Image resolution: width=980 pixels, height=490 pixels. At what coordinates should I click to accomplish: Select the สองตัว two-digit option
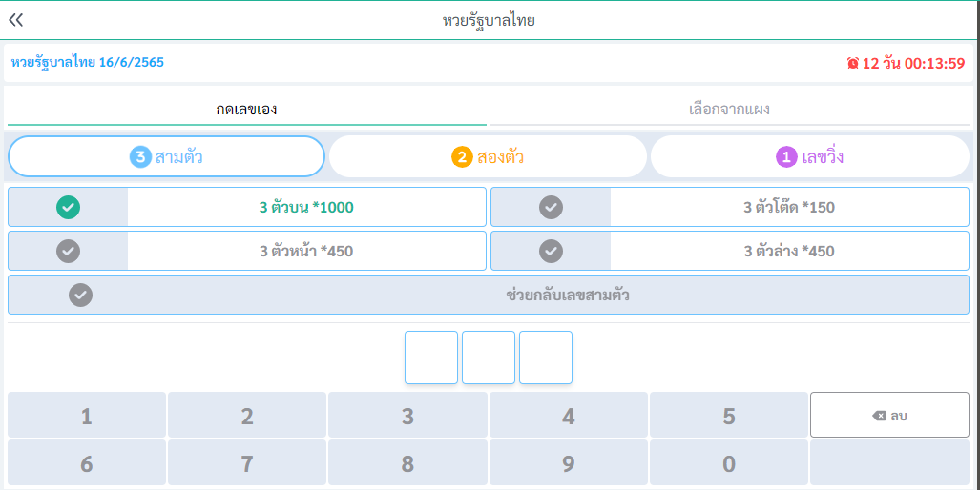pyautogui.click(x=488, y=156)
